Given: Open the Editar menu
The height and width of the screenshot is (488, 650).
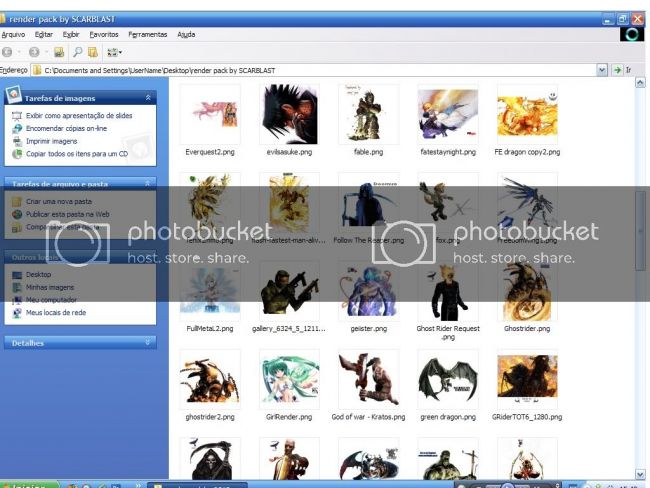Looking at the screenshot, I should tap(44, 34).
